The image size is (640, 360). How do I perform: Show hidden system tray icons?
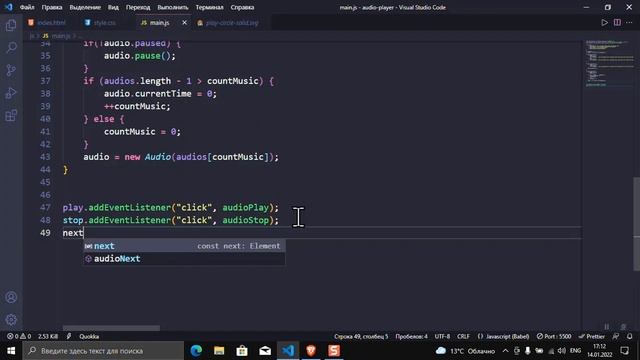(x=505, y=351)
